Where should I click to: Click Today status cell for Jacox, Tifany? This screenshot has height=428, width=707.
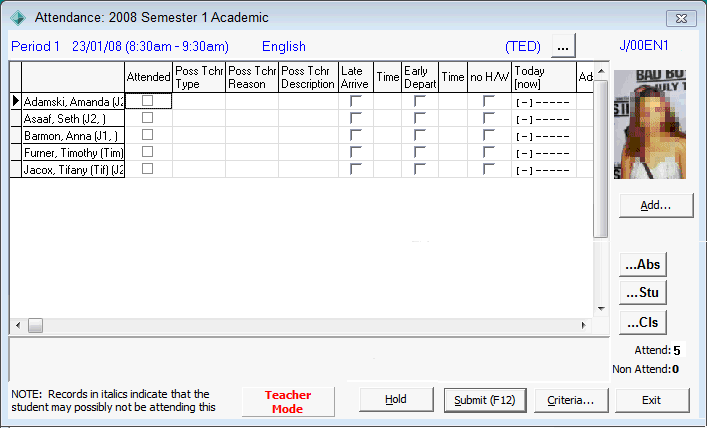(544, 170)
